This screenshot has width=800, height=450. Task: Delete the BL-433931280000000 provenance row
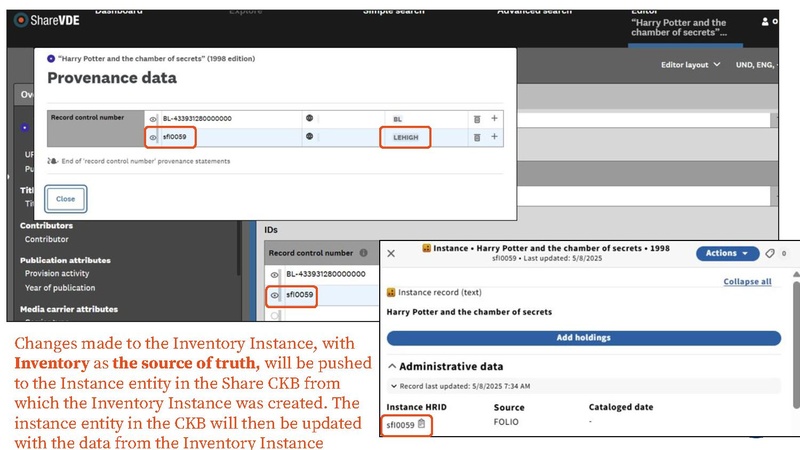[477, 118]
